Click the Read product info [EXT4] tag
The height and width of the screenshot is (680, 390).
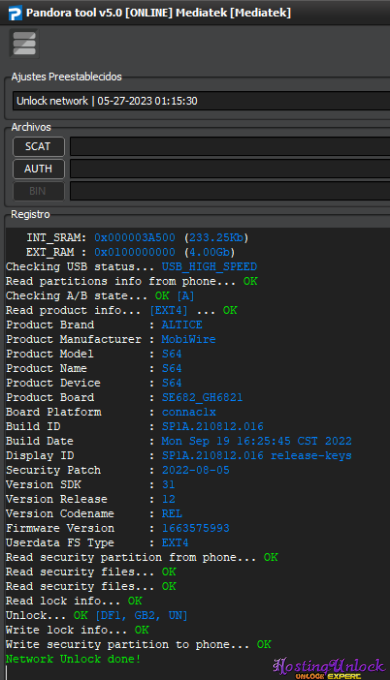click(x=169, y=311)
